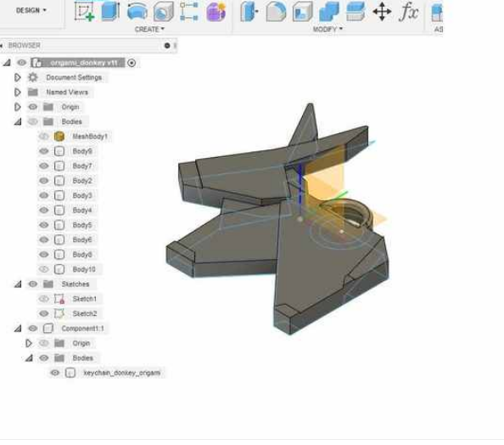
Task: Click the origami_donkey document icon
Action: (37, 63)
